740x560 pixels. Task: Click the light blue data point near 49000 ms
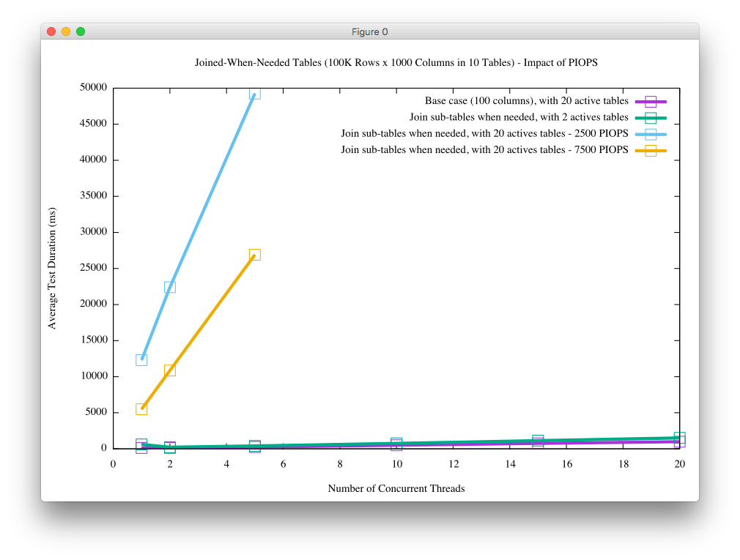coord(255,94)
